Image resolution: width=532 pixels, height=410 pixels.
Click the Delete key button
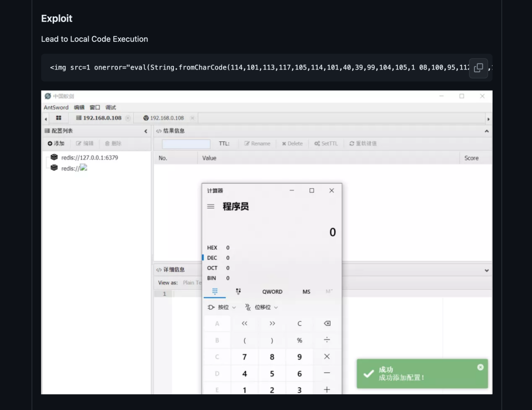(292, 143)
